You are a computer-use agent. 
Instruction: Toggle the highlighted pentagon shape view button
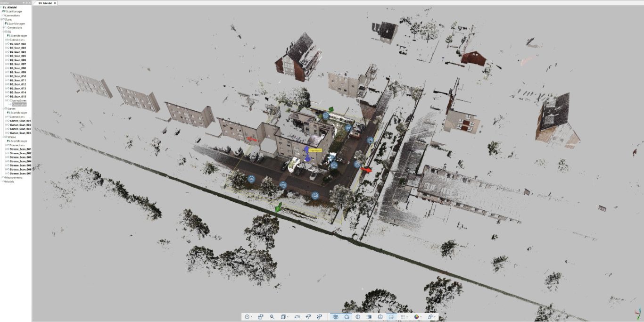[347, 317]
